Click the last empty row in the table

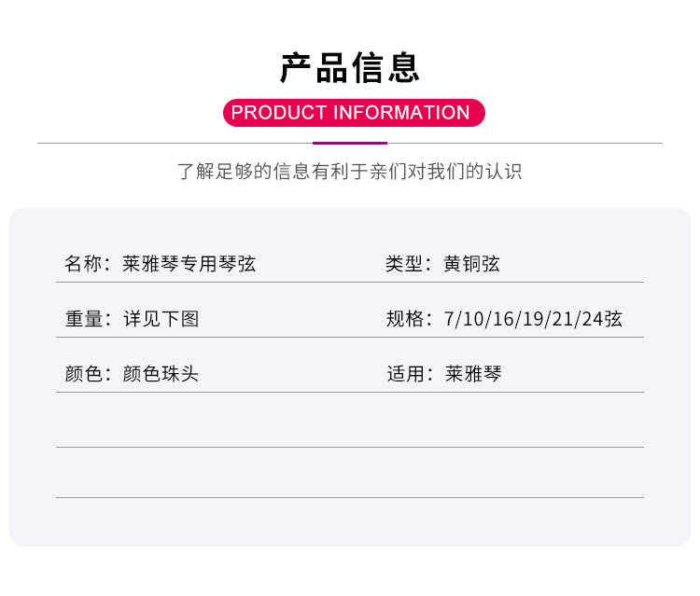pyautogui.click(x=350, y=473)
